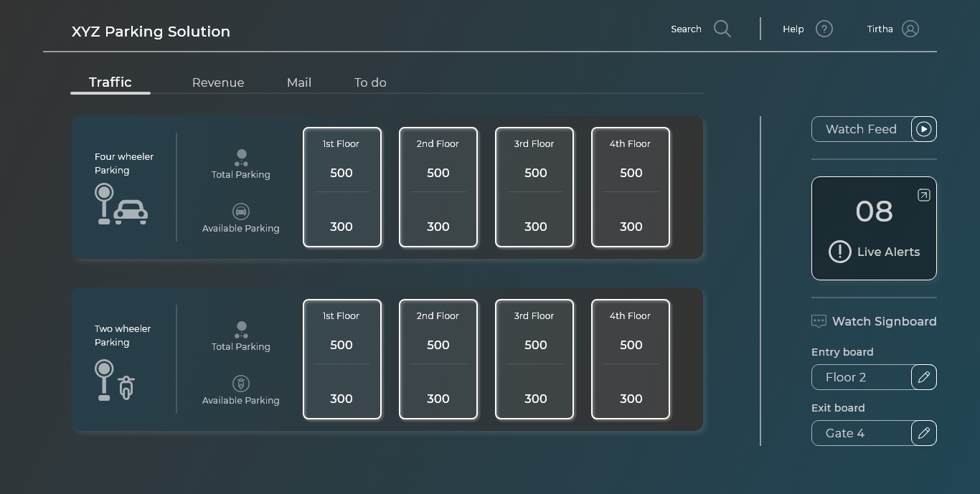Click the Floor 2 entry board field

861,377
